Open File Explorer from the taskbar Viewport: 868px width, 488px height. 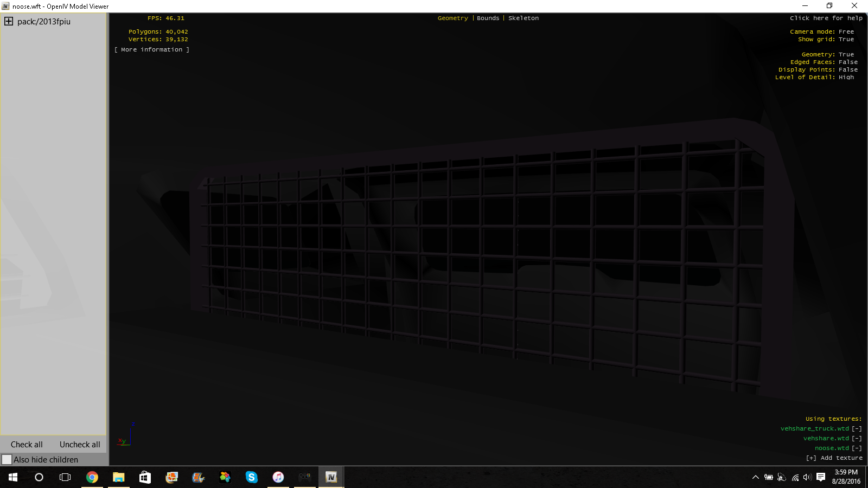(118, 477)
